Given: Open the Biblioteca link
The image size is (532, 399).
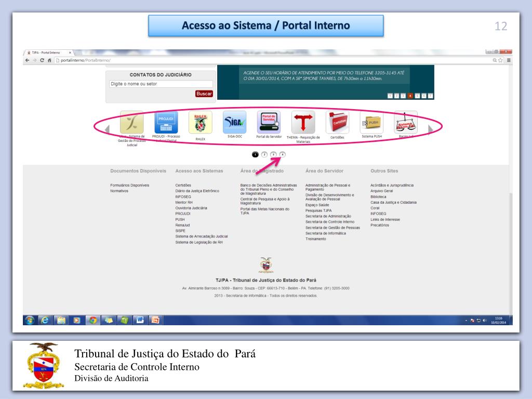Looking at the screenshot, I should pyautogui.click(x=378, y=197).
